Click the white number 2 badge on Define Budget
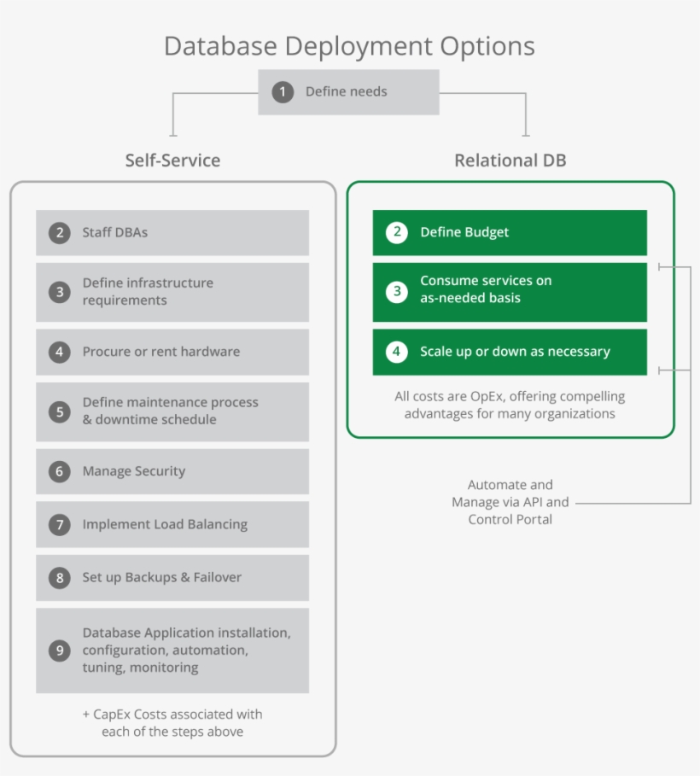This screenshot has height=776, width=700. point(396,232)
